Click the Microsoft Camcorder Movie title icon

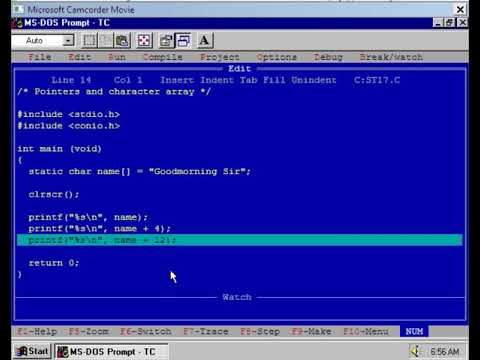[x=19, y=9]
